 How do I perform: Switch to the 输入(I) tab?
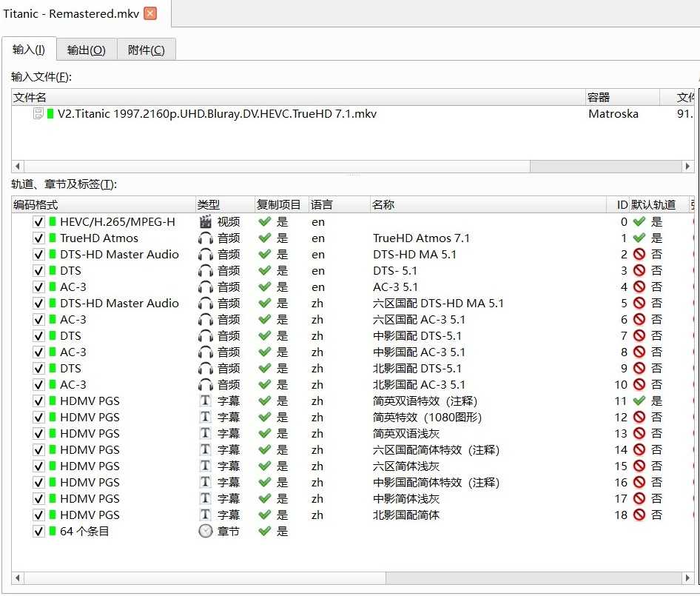(x=29, y=49)
